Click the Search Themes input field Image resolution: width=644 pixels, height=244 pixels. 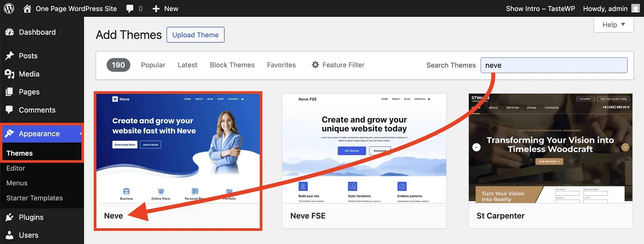tap(554, 65)
